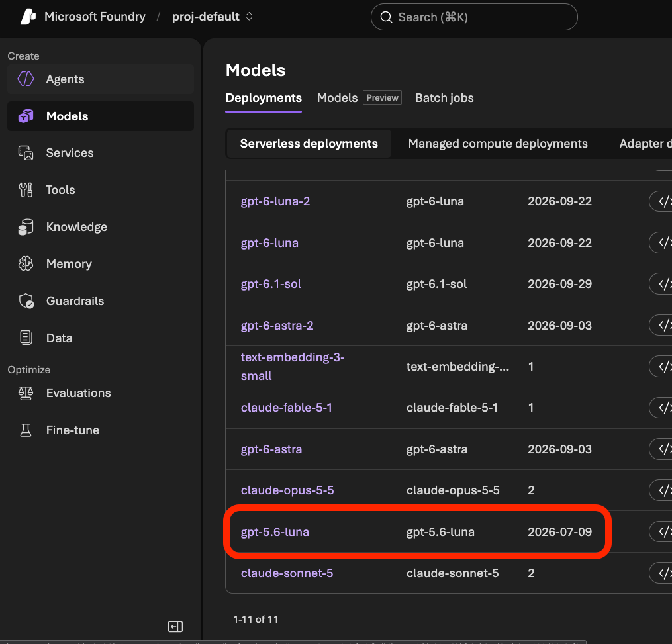The height and width of the screenshot is (644, 672).
Task: Open the gpt-6-luna deployment link
Action: (269, 243)
